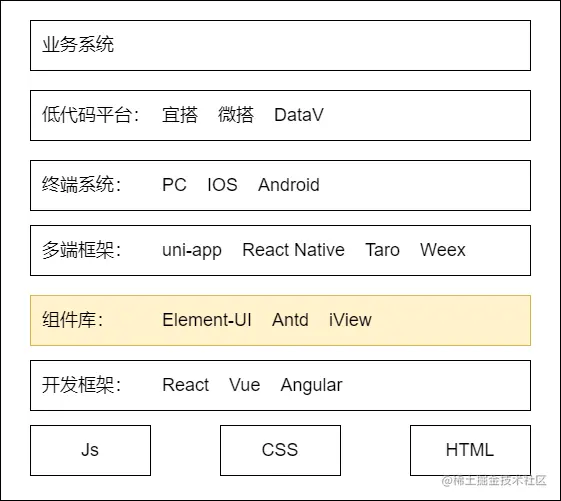Select the DataV text

point(299,115)
